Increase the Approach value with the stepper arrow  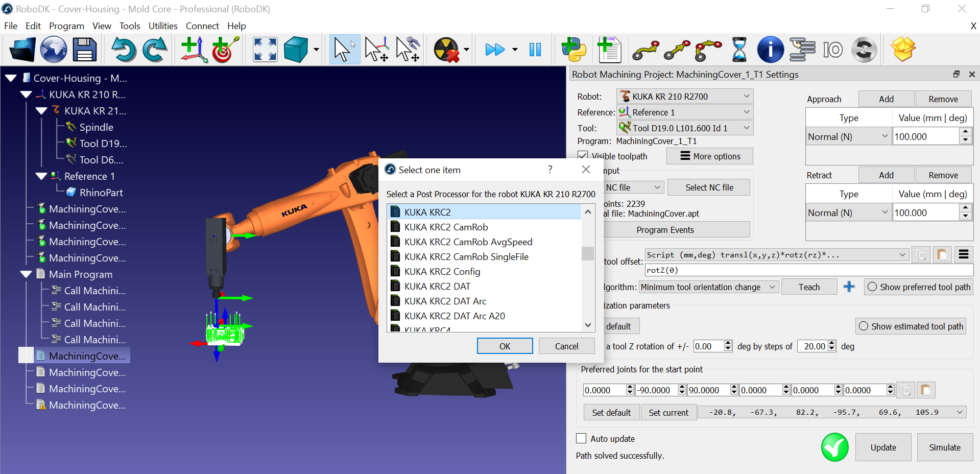[x=965, y=133]
